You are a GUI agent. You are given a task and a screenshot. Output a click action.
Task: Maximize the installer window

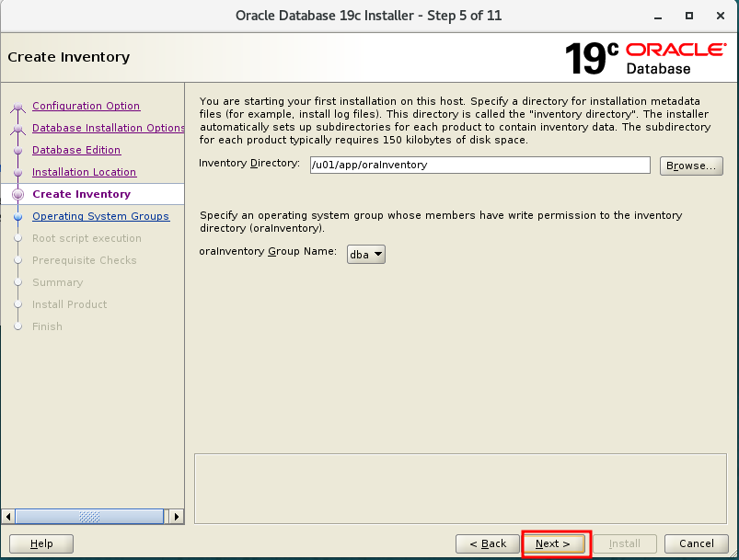click(689, 16)
